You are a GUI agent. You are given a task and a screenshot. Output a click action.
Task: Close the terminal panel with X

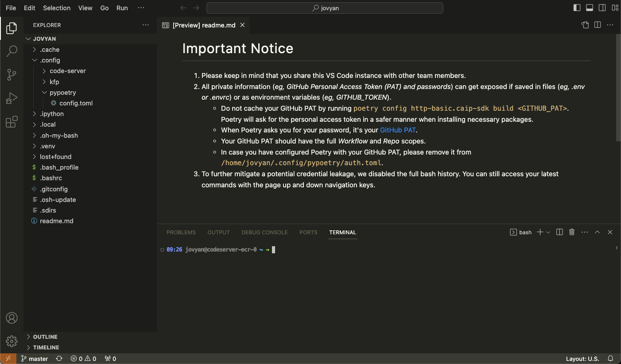coord(610,232)
